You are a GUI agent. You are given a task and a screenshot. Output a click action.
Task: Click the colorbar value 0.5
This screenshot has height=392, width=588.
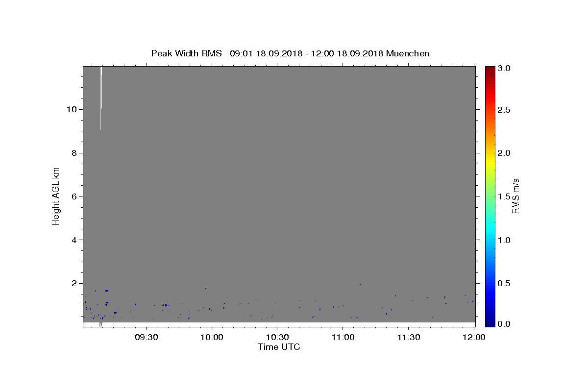pos(504,283)
